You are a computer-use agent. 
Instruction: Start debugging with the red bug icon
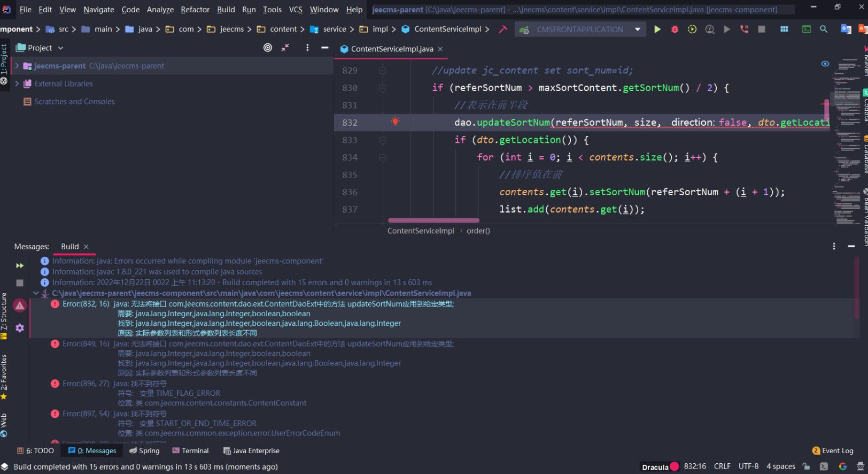pos(675,29)
